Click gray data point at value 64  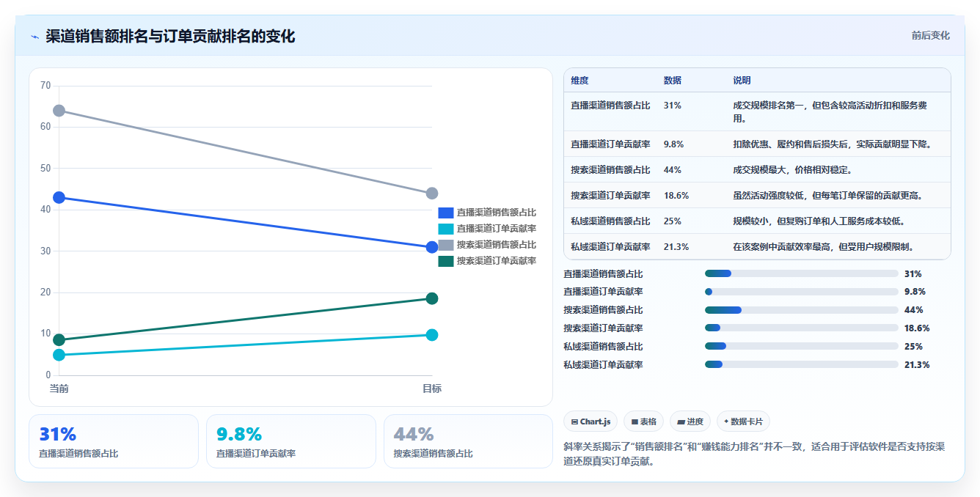tap(59, 111)
